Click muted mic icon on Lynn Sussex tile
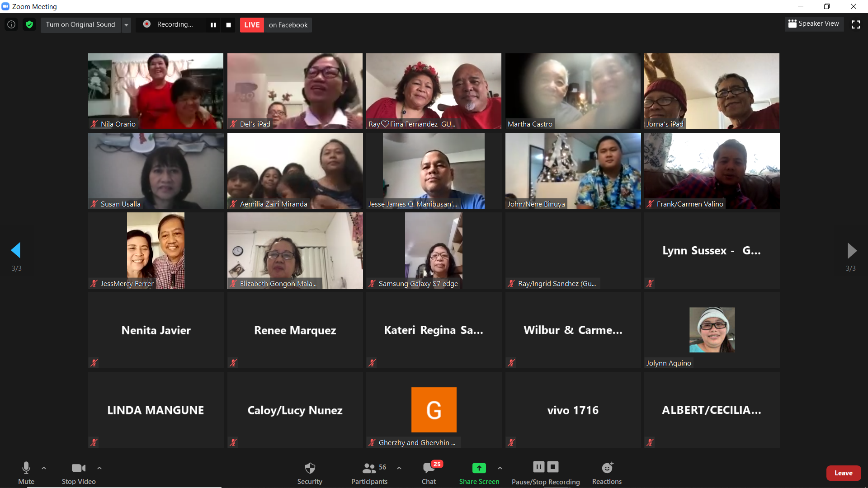This screenshot has height=488, width=868. (x=650, y=283)
